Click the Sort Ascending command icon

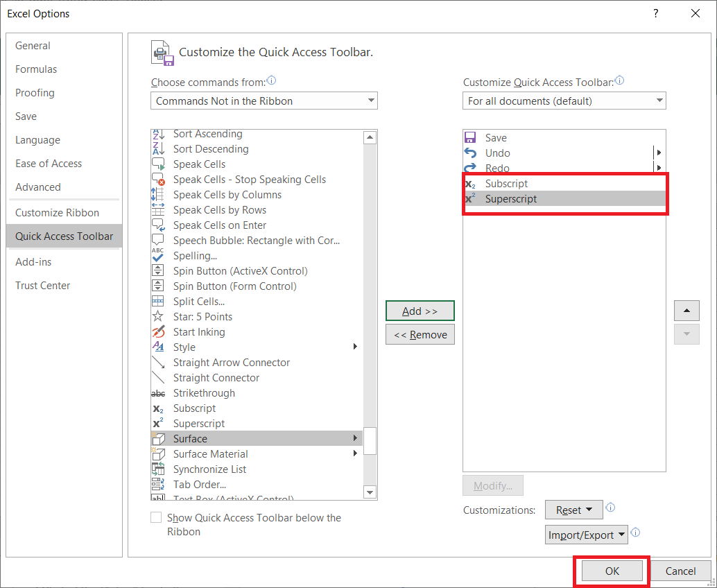[x=158, y=134]
